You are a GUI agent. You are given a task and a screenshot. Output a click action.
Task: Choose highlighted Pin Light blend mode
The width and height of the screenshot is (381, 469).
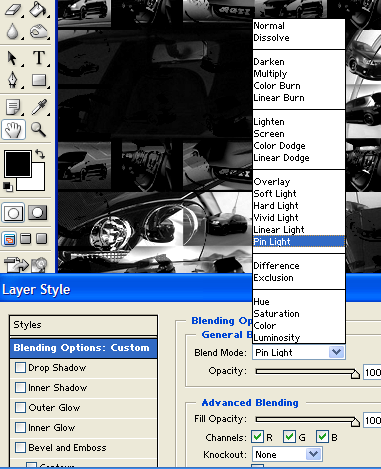299,242
